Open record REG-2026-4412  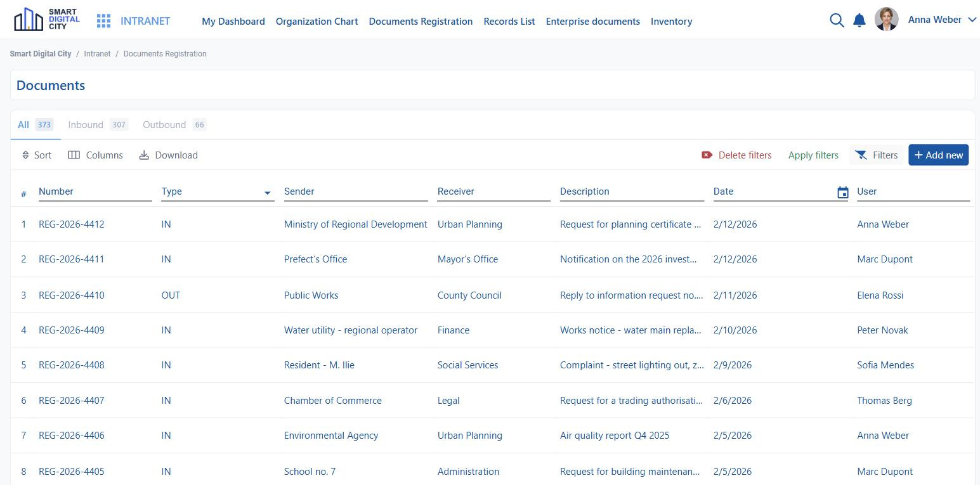pyautogui.click(x=72, y=224)
